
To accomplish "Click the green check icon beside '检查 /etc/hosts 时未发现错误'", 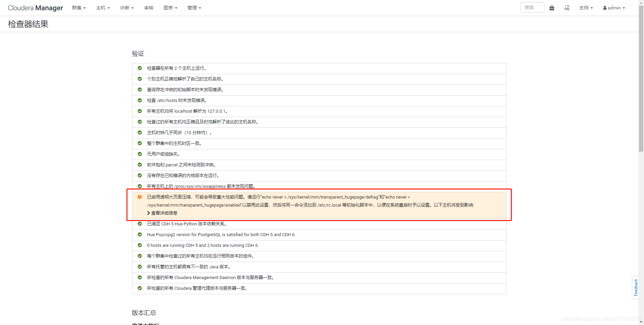I will pyautogui.click(x=140, y=100).
